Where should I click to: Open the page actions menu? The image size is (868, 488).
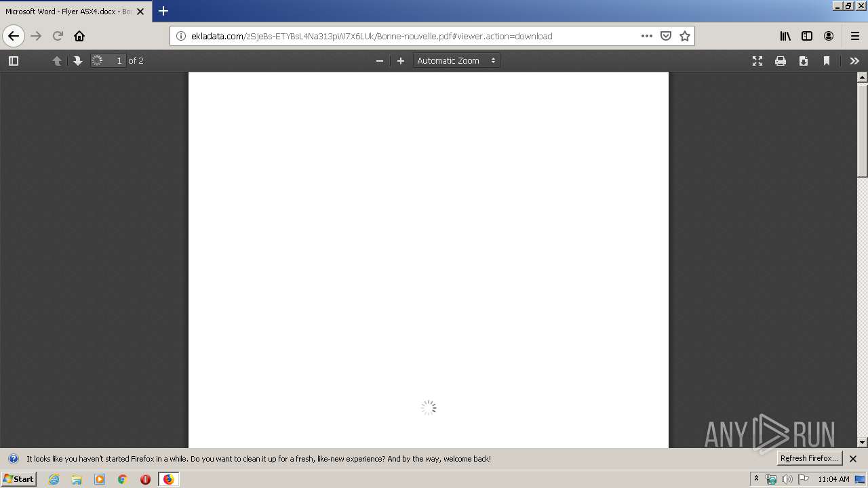(647, 36)
